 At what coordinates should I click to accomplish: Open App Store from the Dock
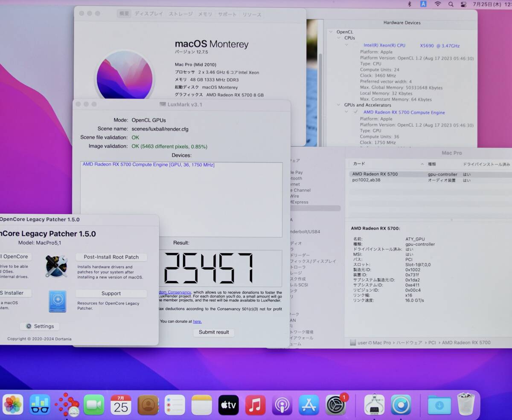click(309, 405)
